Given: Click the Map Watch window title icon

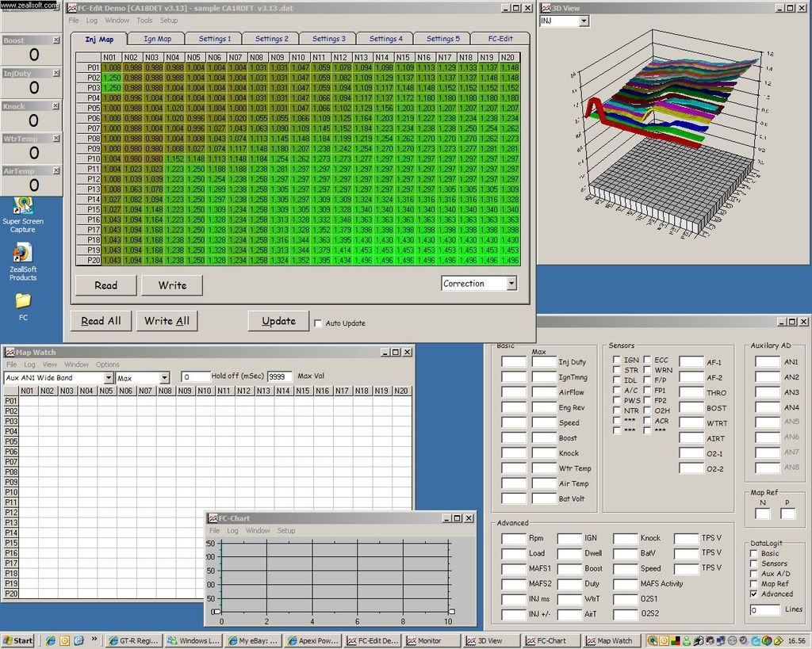Looking at the screenshot, I should [10, 353].
